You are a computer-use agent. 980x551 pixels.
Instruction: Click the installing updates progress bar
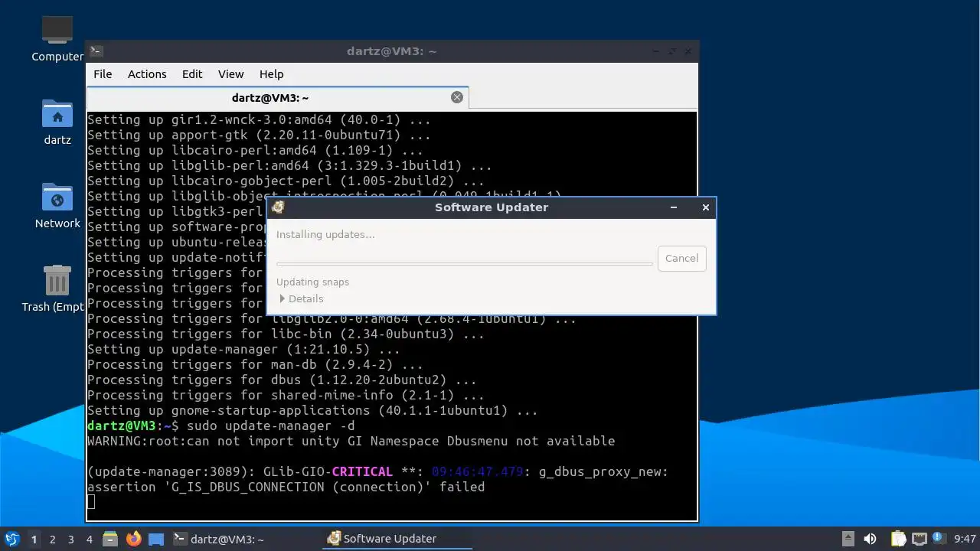[465, 263]
